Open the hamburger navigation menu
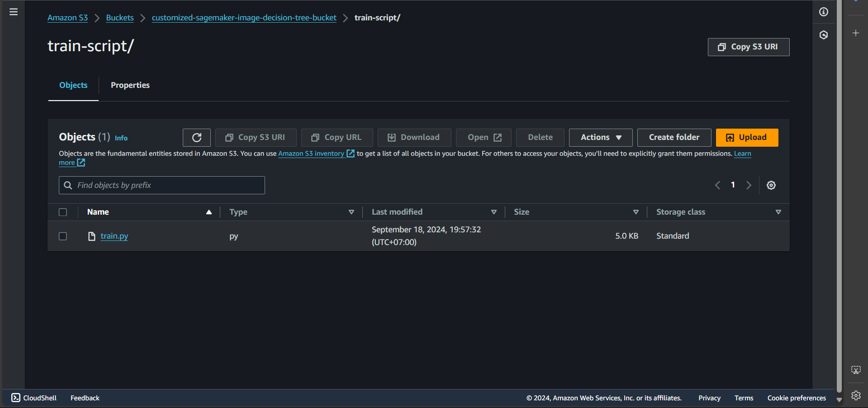Viewport: 868px width, 408px height. coord(14,12)
